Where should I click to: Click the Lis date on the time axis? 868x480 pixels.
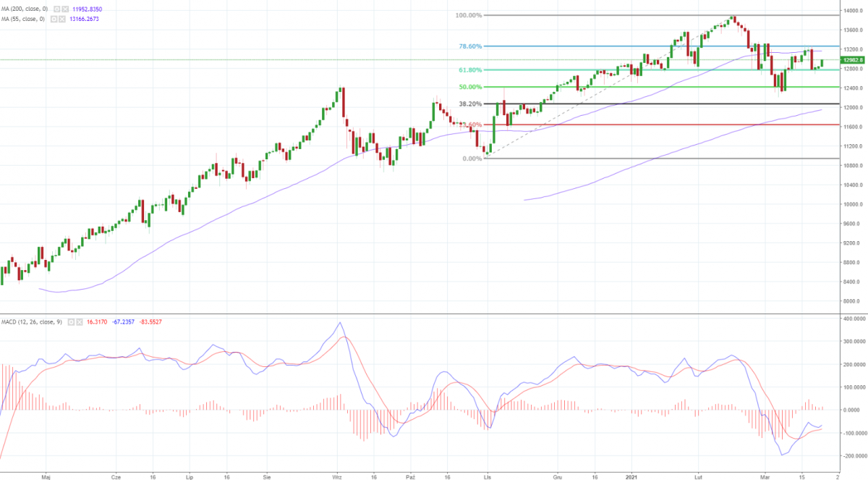coord(488,478)
